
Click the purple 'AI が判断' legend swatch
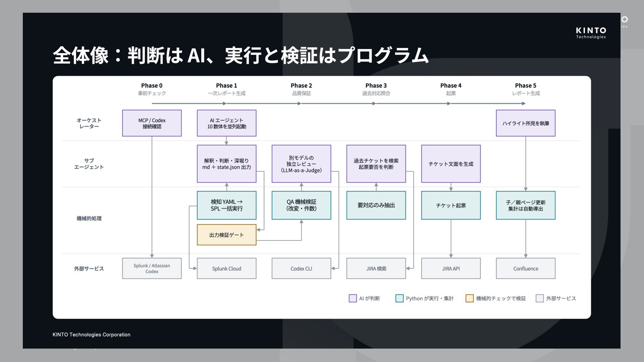coord(353,298)
